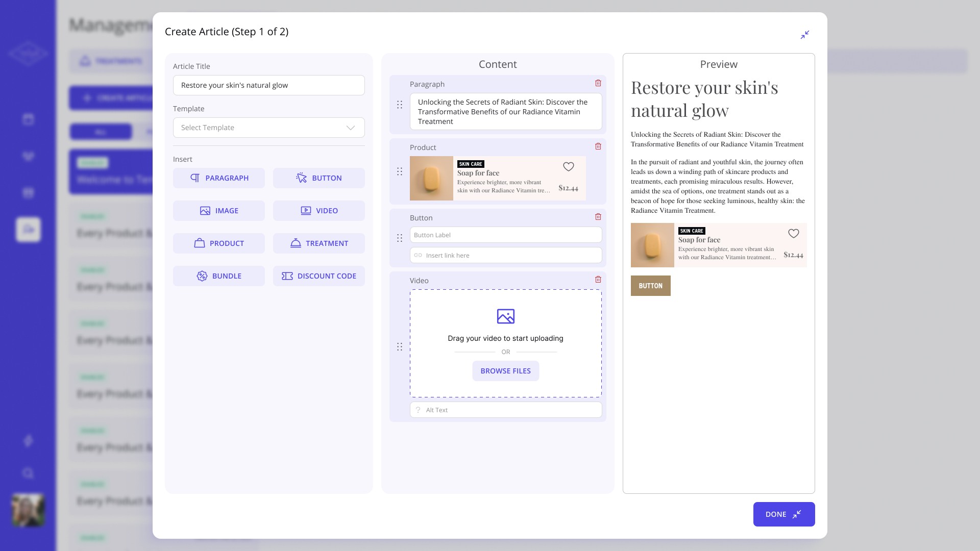The width and height of the screenshot is (980, 551).
Task: Insert a Treatment block
Action: tap(319, 243)
